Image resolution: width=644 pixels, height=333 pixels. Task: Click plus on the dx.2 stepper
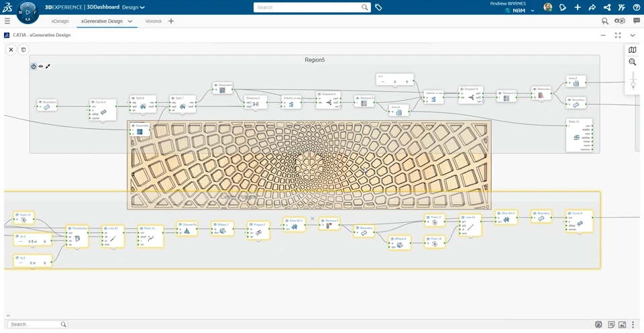pos(45,242)
